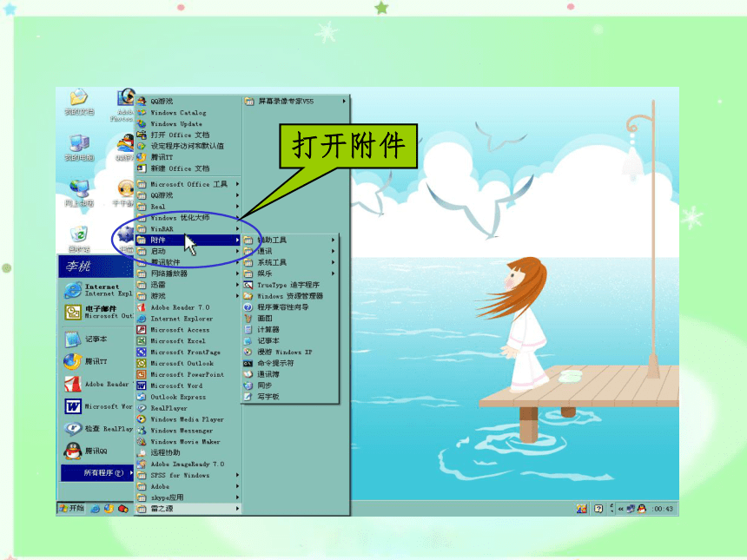Click the 开始 Start button
The image size is (747, 560).
click(x=71, y=509)
